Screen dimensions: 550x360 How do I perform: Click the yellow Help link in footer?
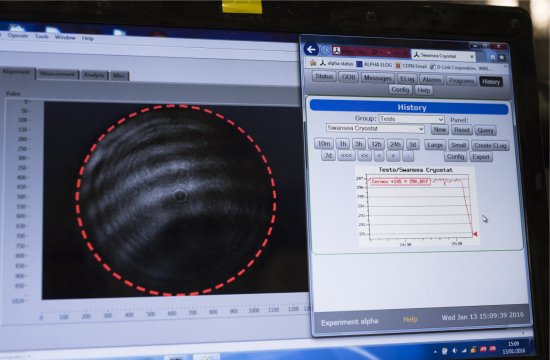pyautogui.click(x=410, y=319)
